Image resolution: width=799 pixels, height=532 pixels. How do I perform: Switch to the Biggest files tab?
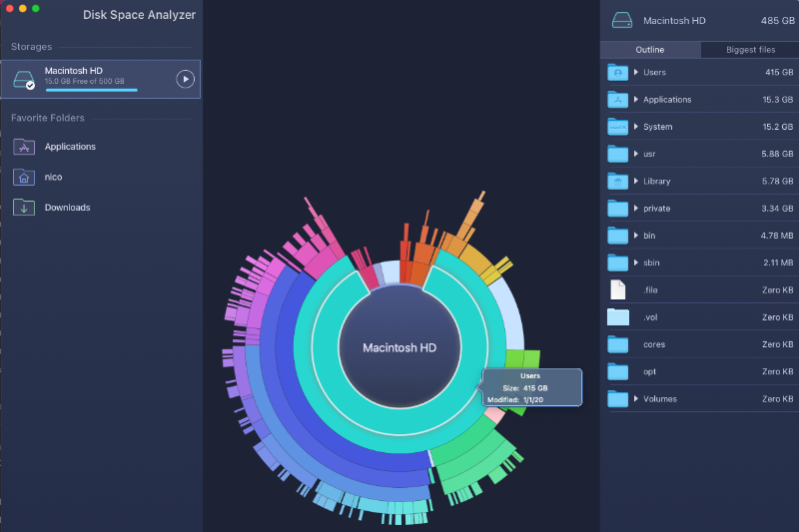pyautogui.click(x=750, y=50)
